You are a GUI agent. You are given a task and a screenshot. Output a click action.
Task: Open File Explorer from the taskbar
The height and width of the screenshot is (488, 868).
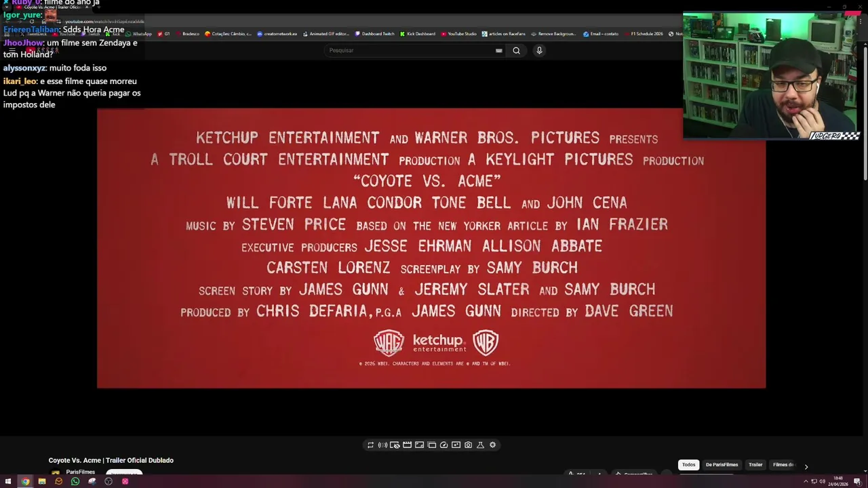point(42,481)
